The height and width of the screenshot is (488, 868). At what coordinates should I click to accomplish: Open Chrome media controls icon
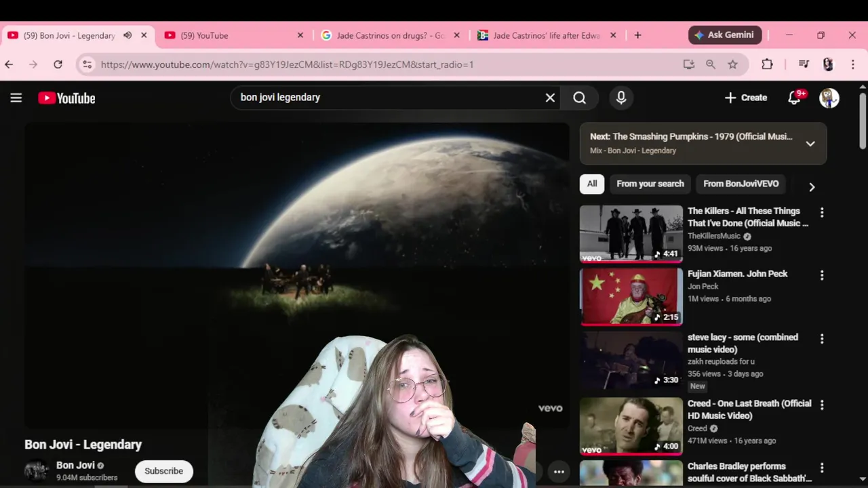point(804,64)
